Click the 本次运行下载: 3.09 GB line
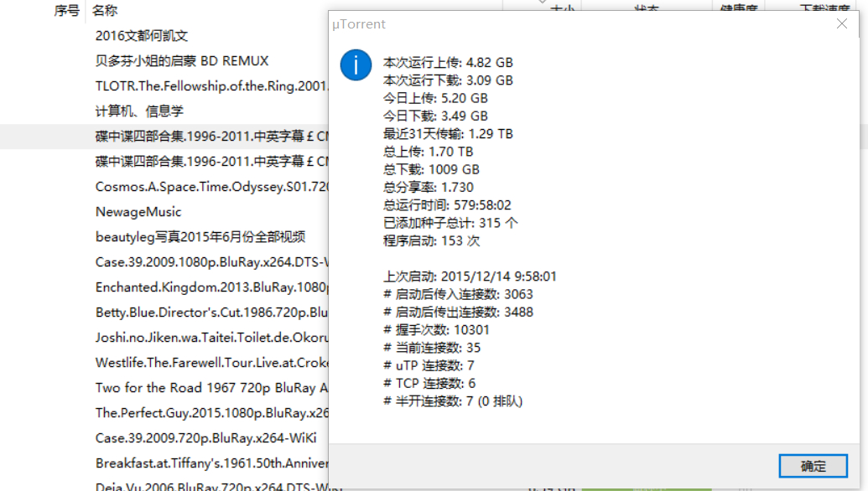868x491 pixels. (448, 80)
